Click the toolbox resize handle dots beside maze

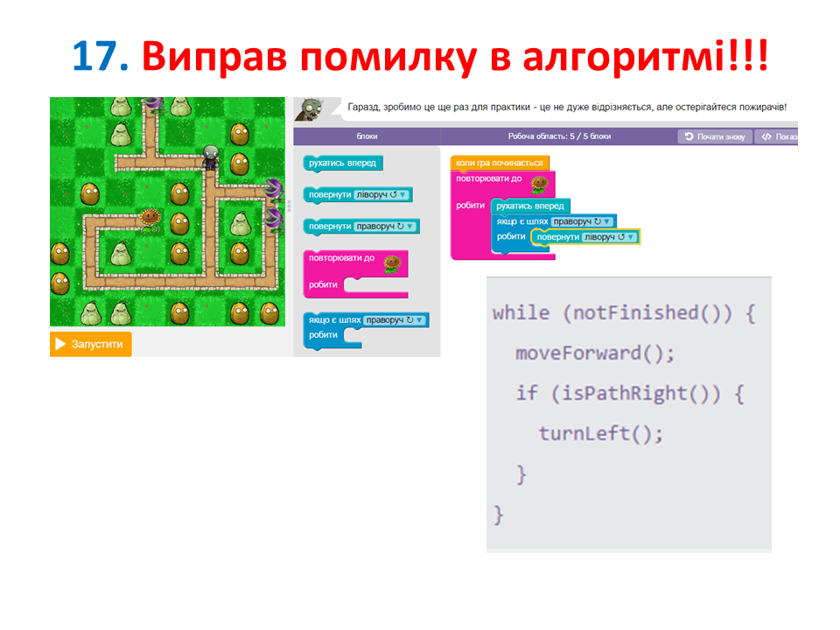(x=290, y=206)
